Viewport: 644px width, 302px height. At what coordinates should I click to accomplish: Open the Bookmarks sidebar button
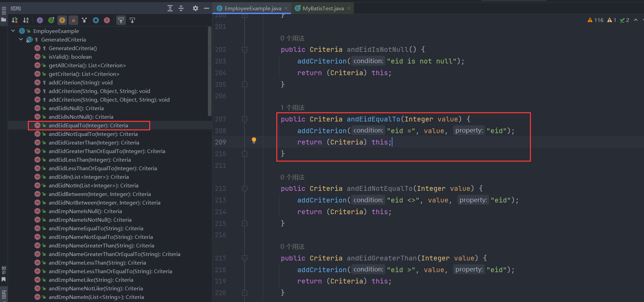(x=4, y=274)
